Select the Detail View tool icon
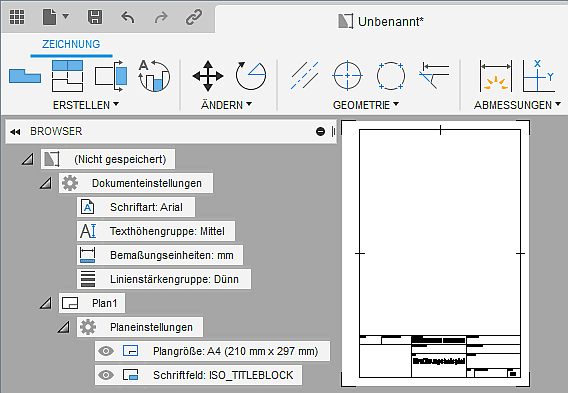Viewport: 568px width, 393px height. (x=154, y=76)
